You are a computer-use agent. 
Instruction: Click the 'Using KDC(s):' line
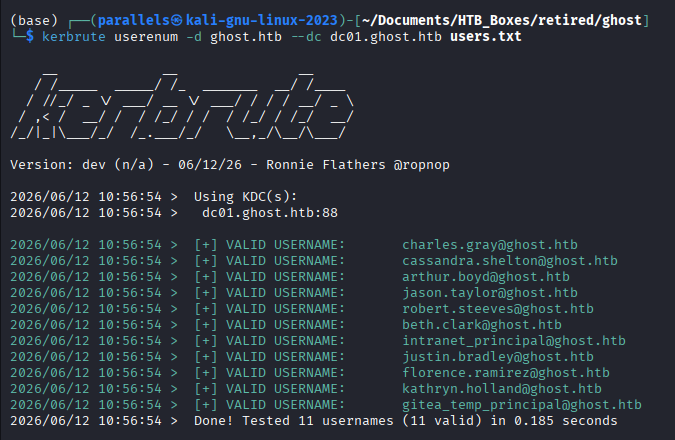click(x=245, y=197)
